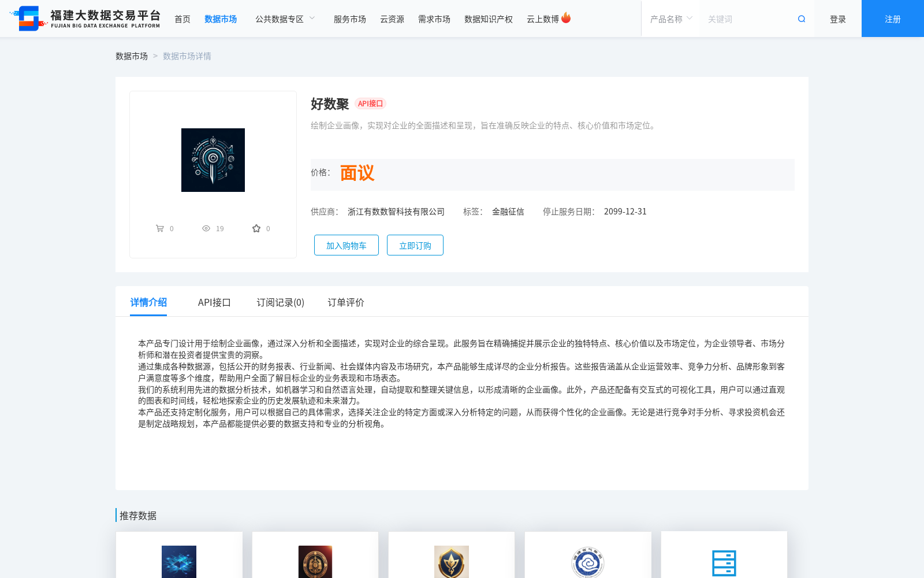
Task: Click supplier name 浙江有数数智科技有限公司
Action: [396, 212]
